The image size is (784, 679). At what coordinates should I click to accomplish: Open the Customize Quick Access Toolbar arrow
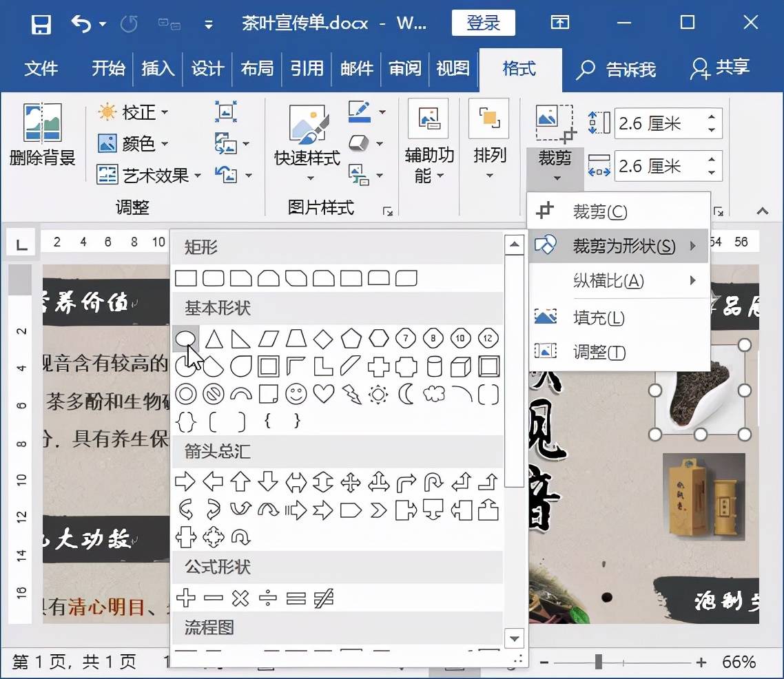(x=209, y=24)
